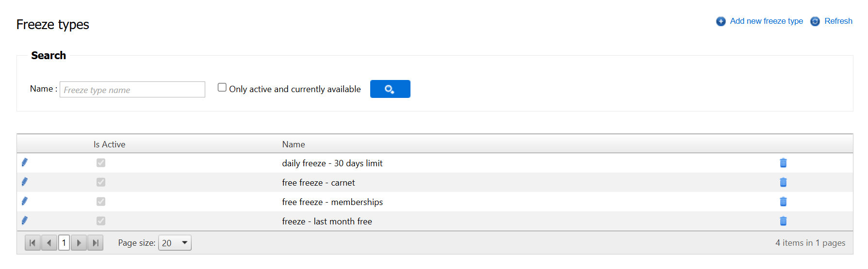Sort by the Name column header
Screen dimensions: 868x269
pyautogui.click(x=294, y=144)
